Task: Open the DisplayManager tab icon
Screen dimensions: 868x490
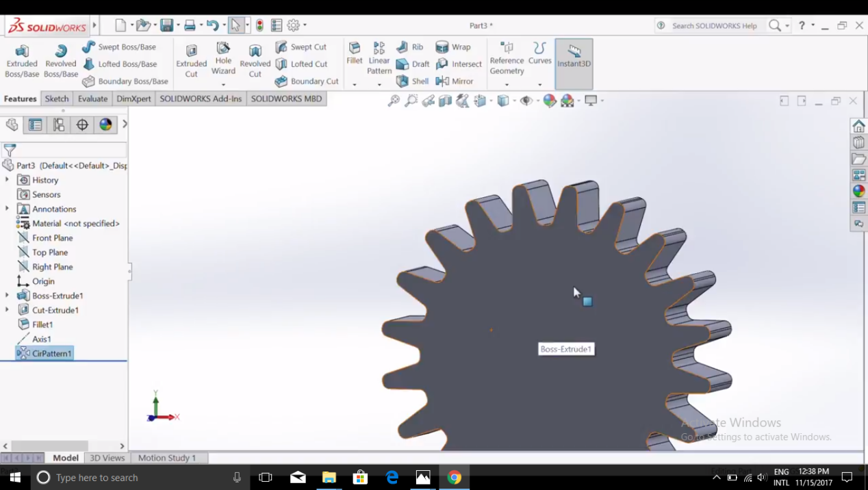Action: pos(105,125)
